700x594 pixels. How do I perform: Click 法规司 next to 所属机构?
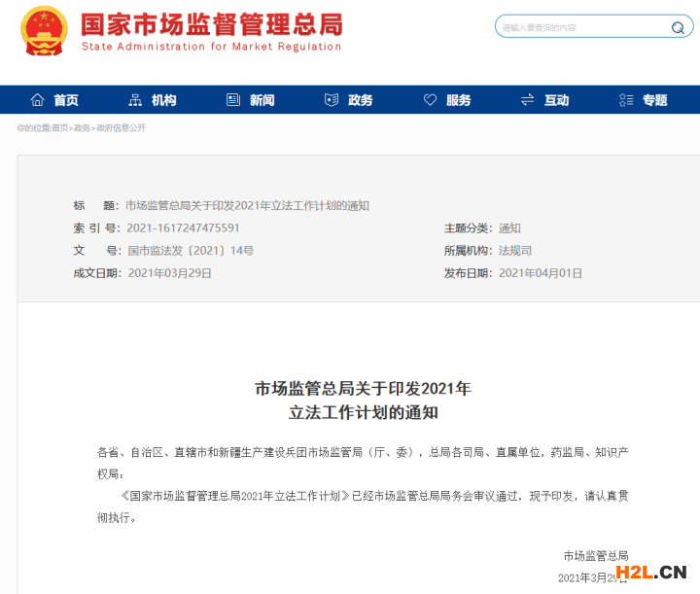[x=515, y=251]
